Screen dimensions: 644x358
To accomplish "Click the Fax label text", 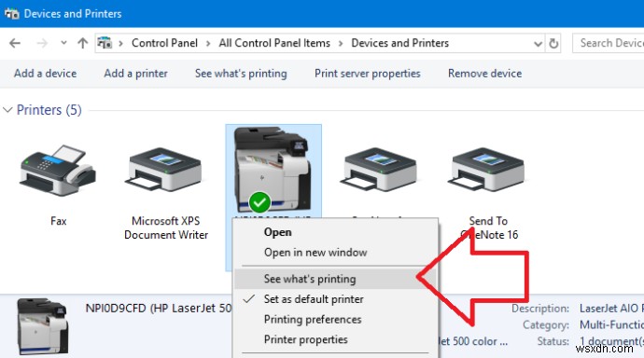I will (x=58, y=221).
